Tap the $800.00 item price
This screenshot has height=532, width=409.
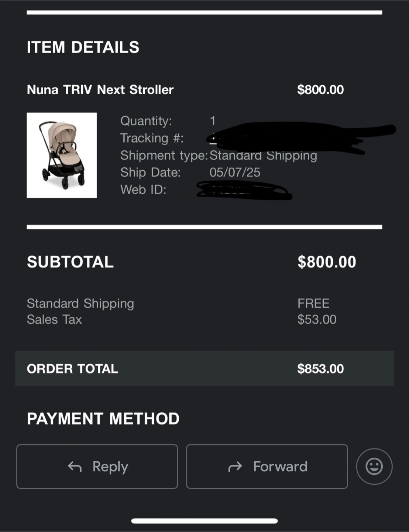point(320,90)
